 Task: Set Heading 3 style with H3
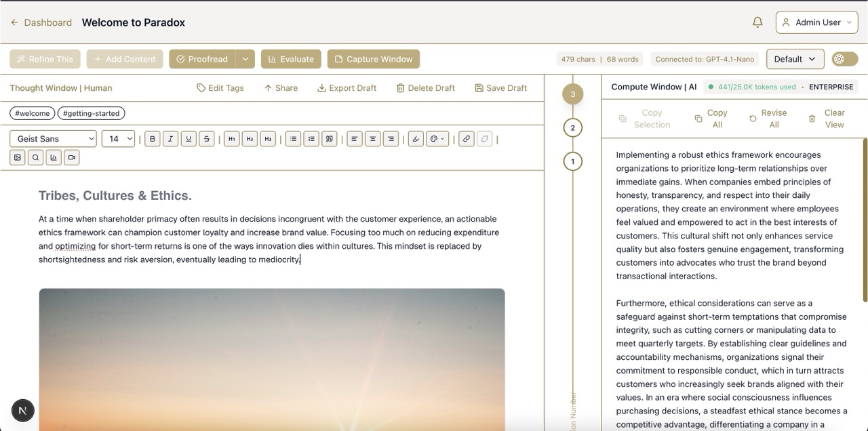(x=268, y=139)
